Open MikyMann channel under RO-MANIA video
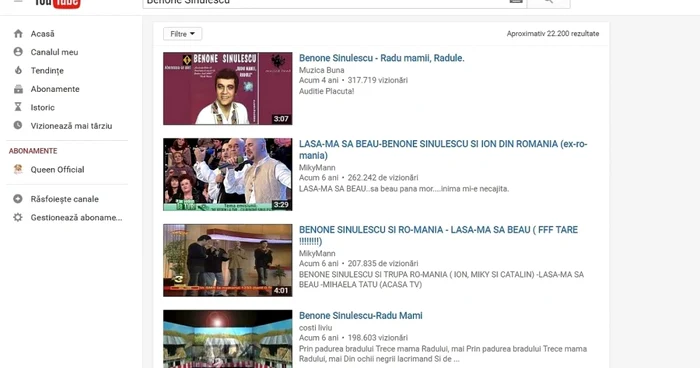Image resolution: width=700 pixels, height=368 pixels. (317, 253)
